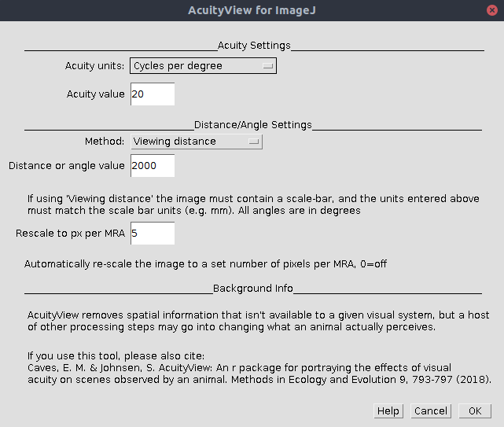The image size is (504, 427).
Task: Close the AcuityView dialog window
Action: pyautogui.click(x=491, y=10)
